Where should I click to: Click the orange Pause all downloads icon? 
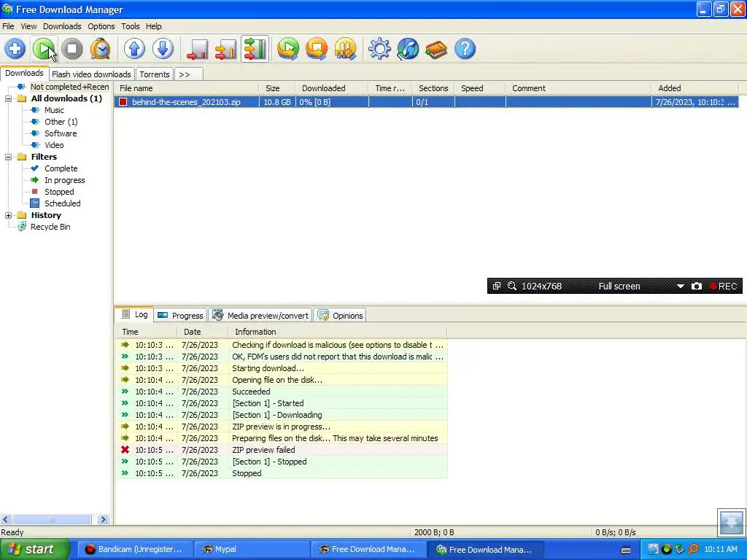point(345,49)
